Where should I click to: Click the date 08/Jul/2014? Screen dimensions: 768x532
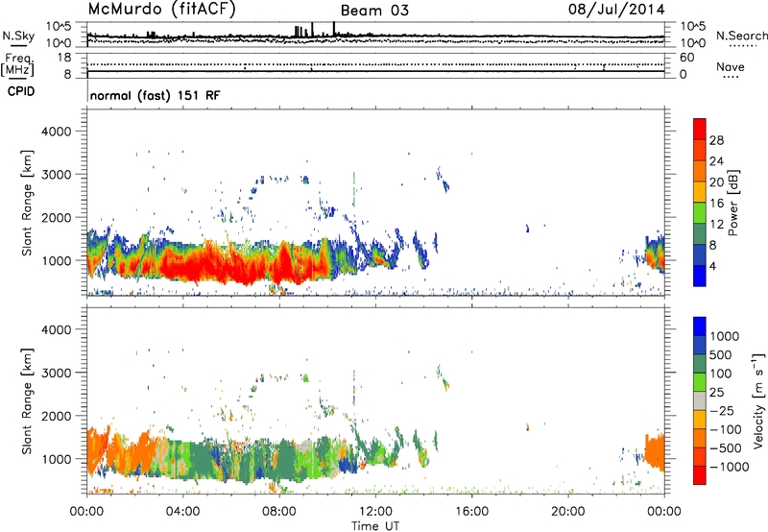point(616,10)
